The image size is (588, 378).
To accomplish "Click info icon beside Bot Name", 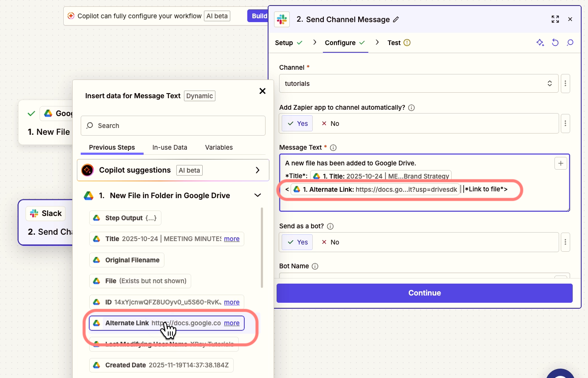I will 315,266.
